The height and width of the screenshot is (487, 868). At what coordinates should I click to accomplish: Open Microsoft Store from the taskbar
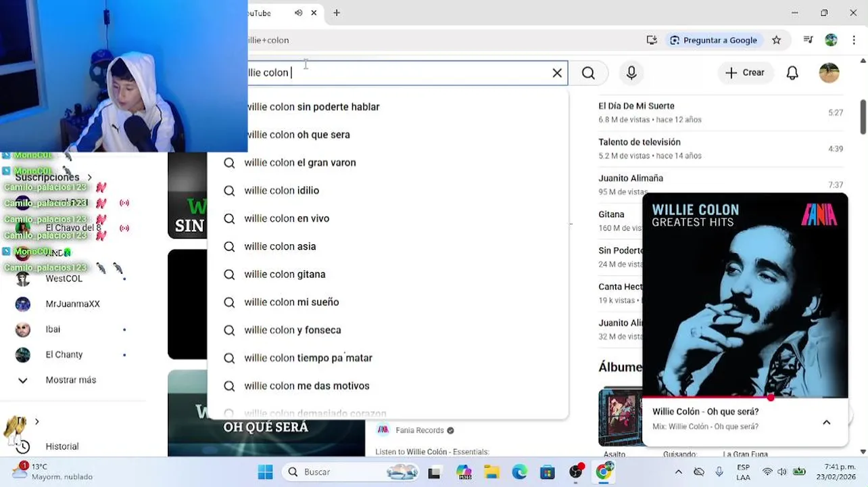pos(548,472)
